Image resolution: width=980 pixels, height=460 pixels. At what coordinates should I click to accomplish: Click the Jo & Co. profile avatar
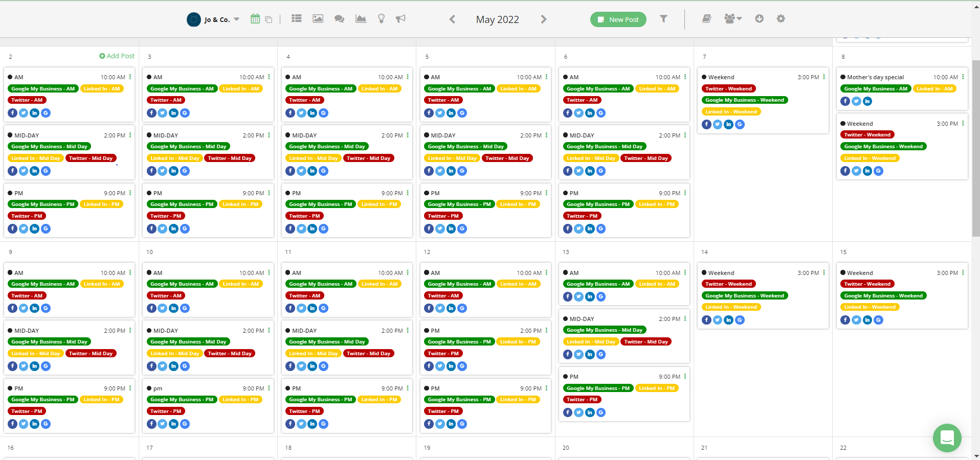point(194,19)
